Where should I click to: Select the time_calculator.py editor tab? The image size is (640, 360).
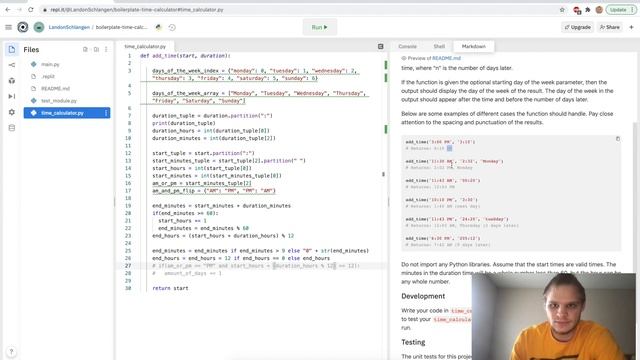click(x=145, y=47)
